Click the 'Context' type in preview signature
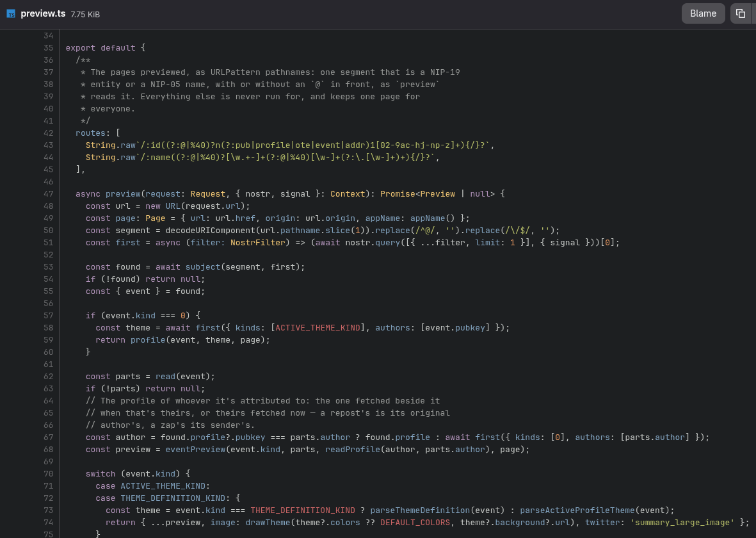756x538 pixels. (x=348, y=193)
